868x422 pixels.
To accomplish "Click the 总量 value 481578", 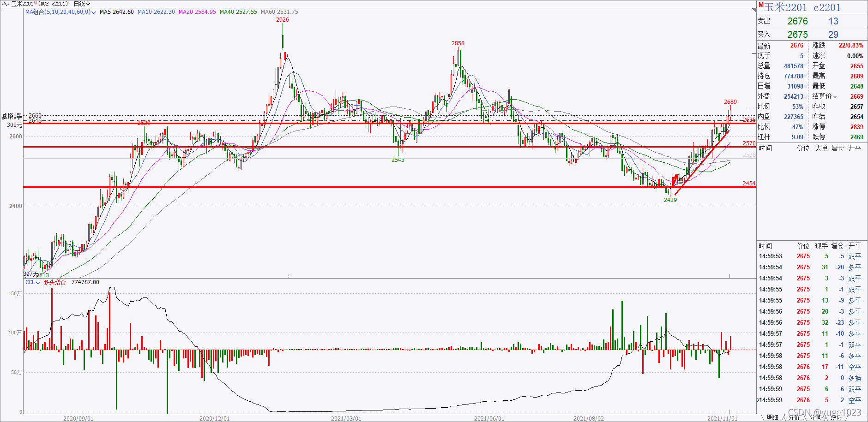I will click(793, 66).
